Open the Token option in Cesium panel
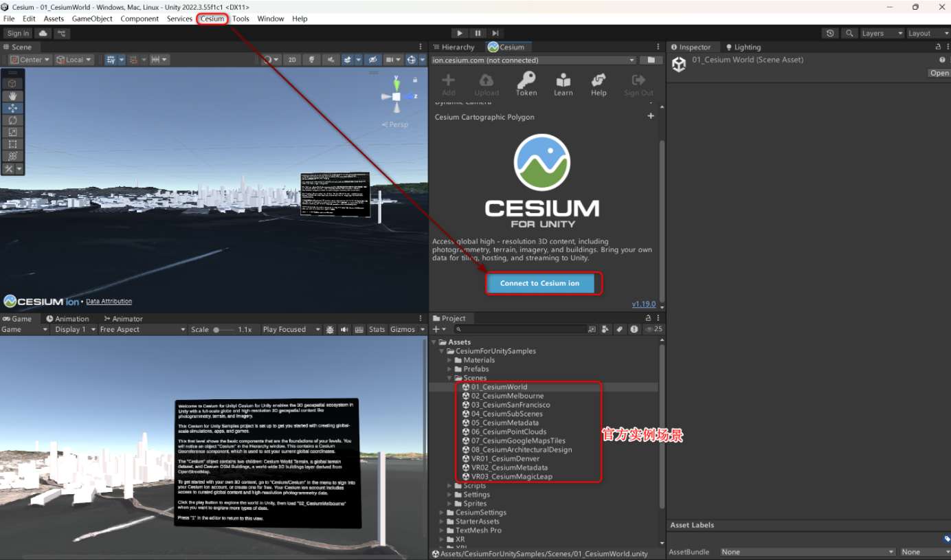Image resolution: width=951 pixels, height=560 pixels. point(526,85)
